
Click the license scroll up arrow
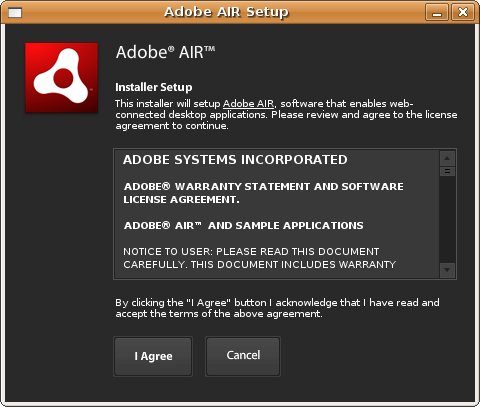[x=447, y=158]
